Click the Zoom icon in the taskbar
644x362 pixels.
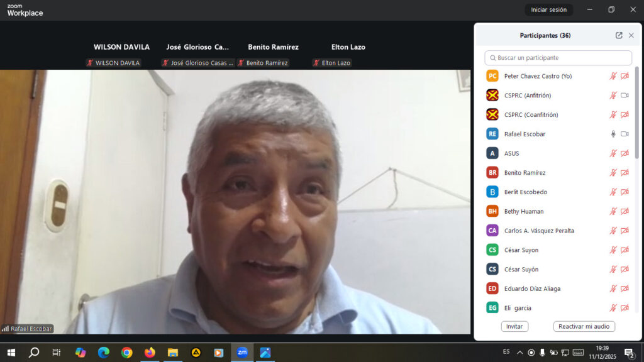coord(242,353)
